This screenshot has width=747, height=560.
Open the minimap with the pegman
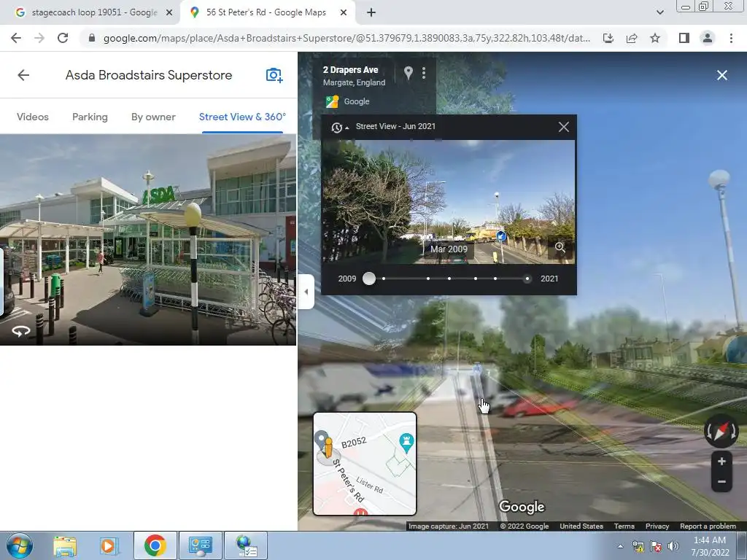[x=365, y=464]
